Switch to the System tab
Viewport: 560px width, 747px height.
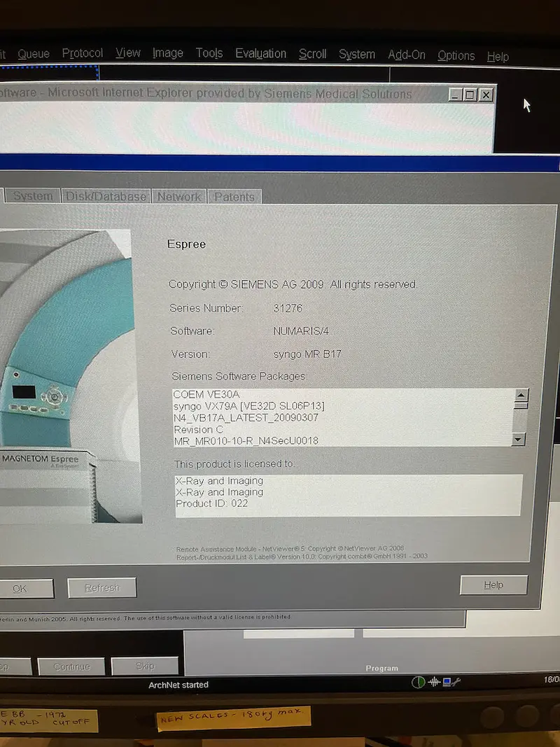click(32, 196)
